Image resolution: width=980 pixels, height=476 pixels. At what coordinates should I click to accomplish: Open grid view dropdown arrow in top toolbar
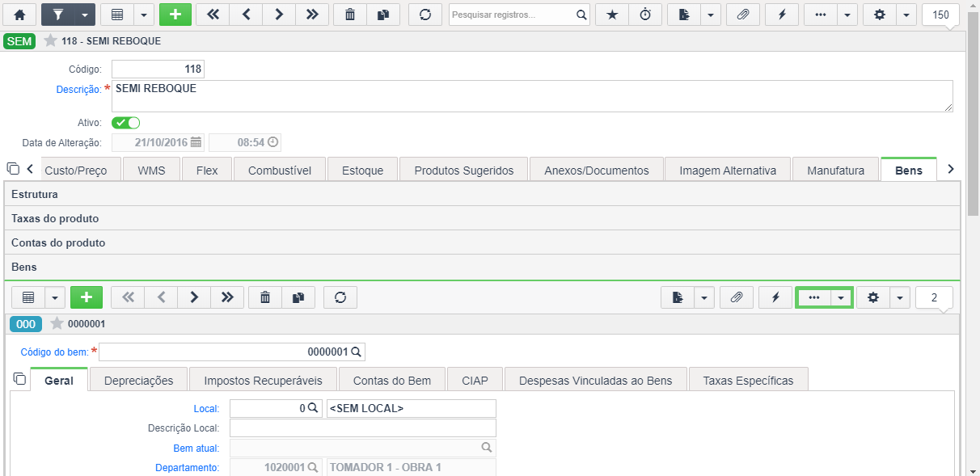click(x=143, y=15)
